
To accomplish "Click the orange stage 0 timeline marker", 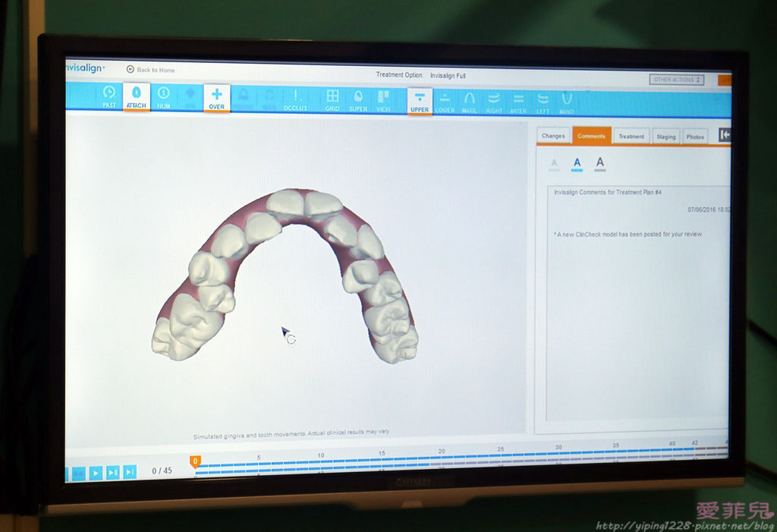I will [195, 461].
